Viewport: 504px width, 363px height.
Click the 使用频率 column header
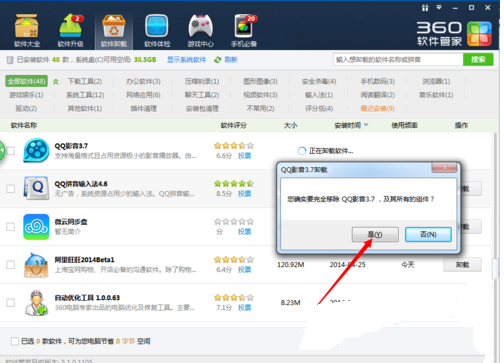(x=404, y=125)
